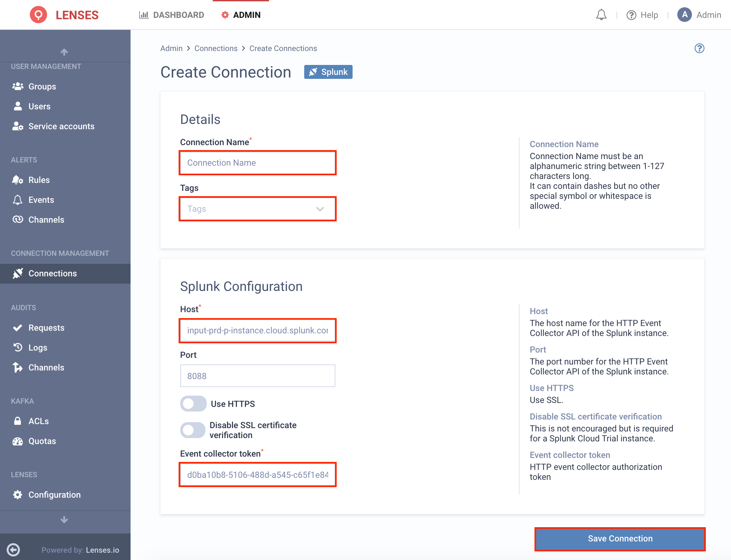Focus the Port input field
The width and height of the screenshot is (731, 560).
(x=258, y=376)
